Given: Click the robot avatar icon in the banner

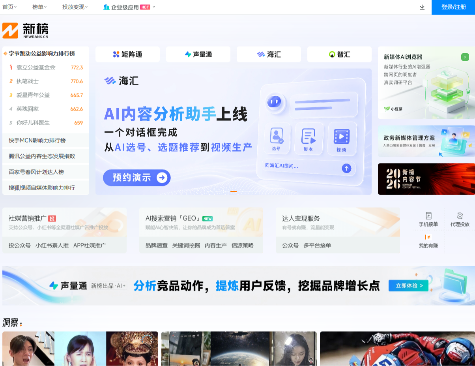Looking at the screenshot, I should tap(274, 102).
